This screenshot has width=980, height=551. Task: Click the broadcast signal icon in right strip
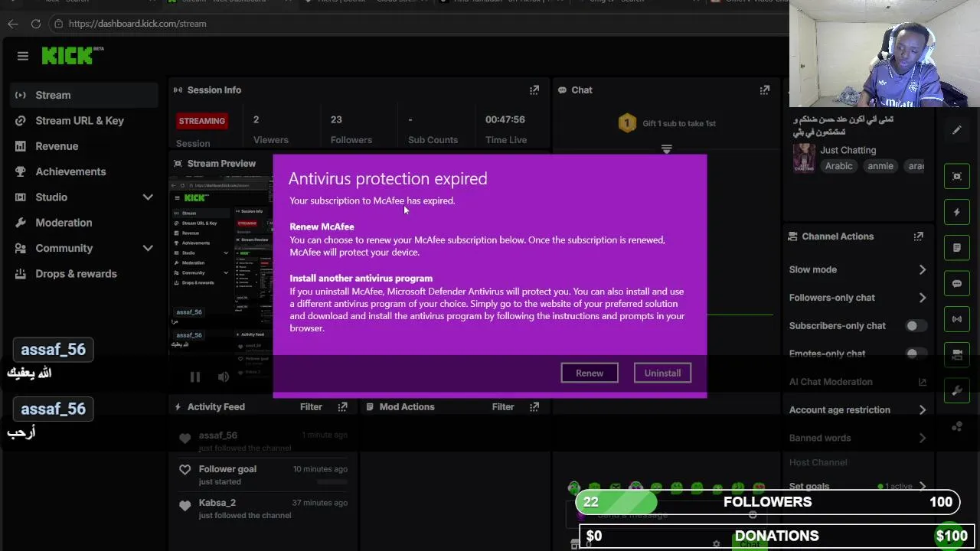957,319
